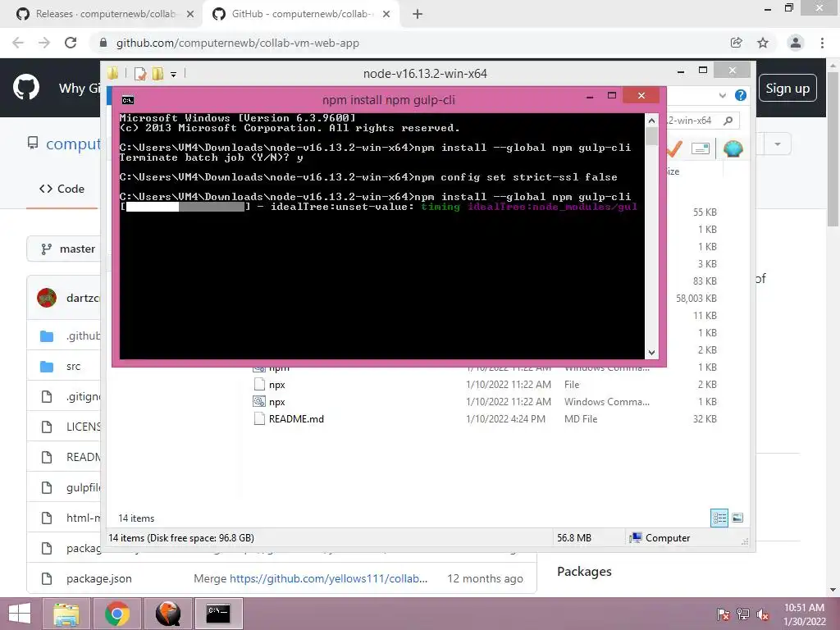Open the dropdown arrow beside GitHub repo header
Screen dimensions: 840x630
[778, 144]
